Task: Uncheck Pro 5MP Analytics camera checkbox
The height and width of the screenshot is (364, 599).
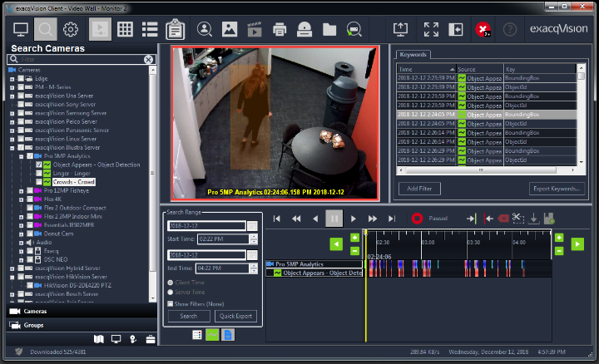Action: click(x=30, y=156)
